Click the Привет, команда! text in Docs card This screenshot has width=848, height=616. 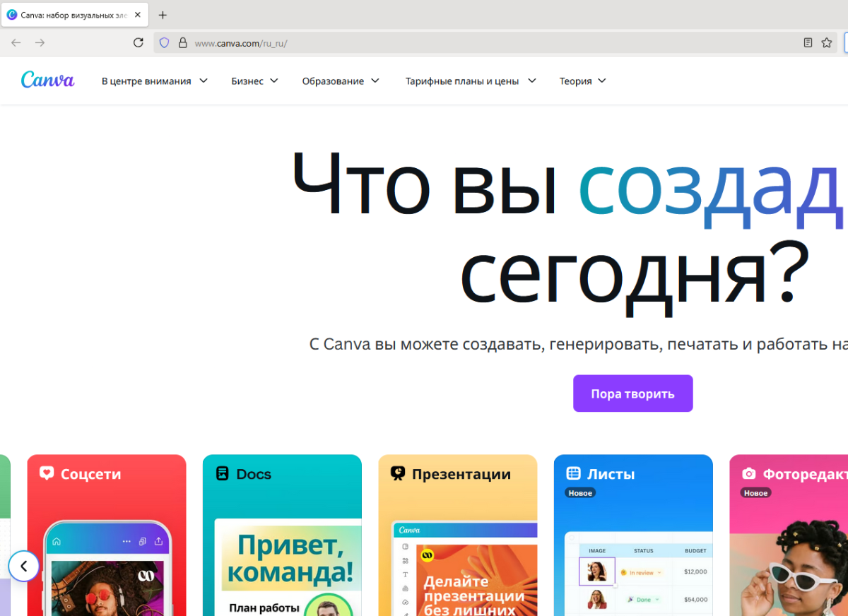291,558
